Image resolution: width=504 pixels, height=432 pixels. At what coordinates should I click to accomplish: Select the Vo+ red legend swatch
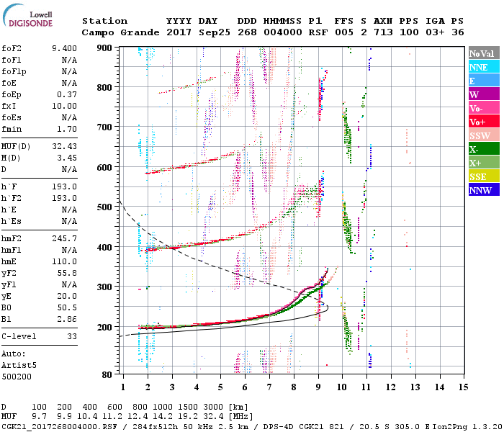point(484,122)
